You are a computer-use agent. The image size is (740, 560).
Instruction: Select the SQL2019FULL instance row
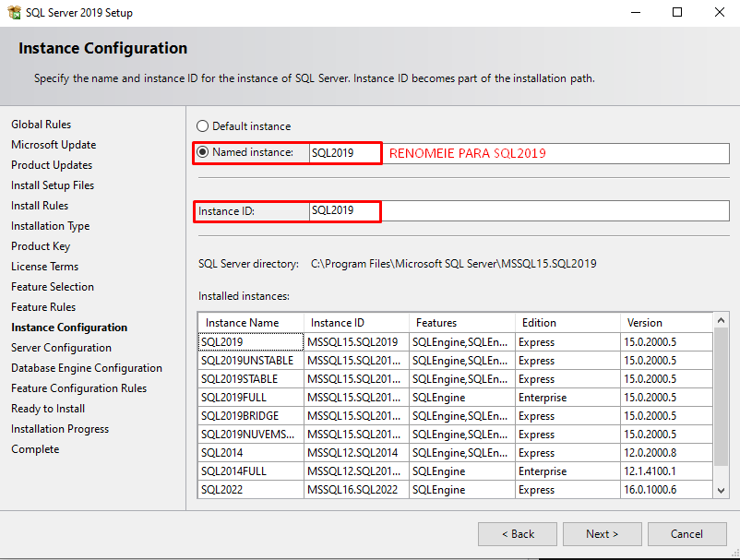pyautogui.click(x=456, y=398)
